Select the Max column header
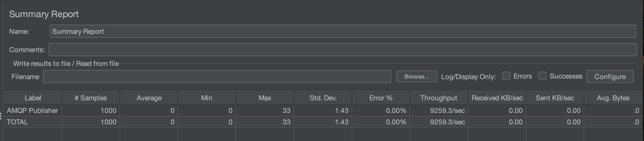The image size is (644, 141). [x=265, y=98]
